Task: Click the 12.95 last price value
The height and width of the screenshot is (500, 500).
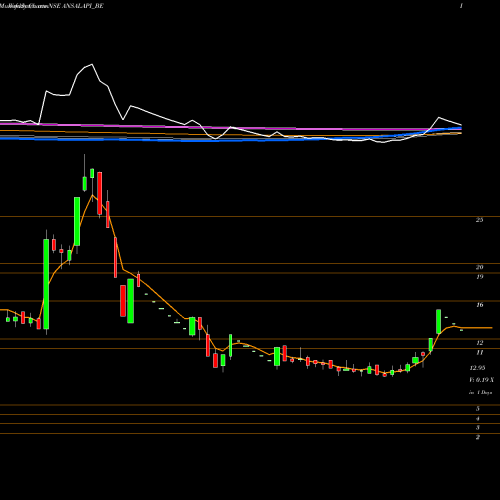Action: click(x=477, y=368)
